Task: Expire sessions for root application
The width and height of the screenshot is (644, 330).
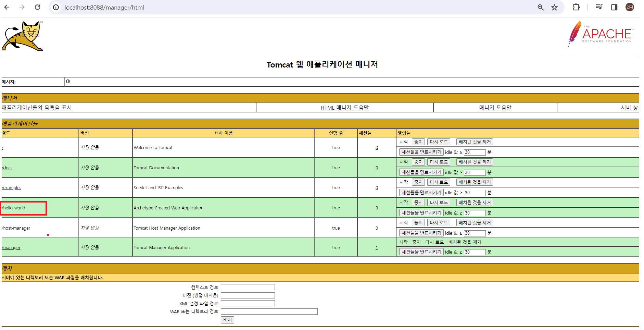Action: (421, 152)
